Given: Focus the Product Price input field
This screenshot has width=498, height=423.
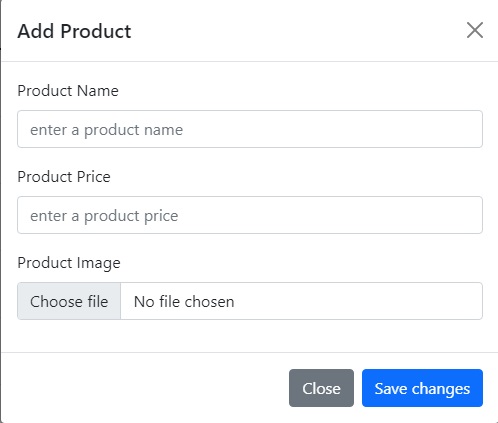Looking at the screenshot, I should (250, 215).
